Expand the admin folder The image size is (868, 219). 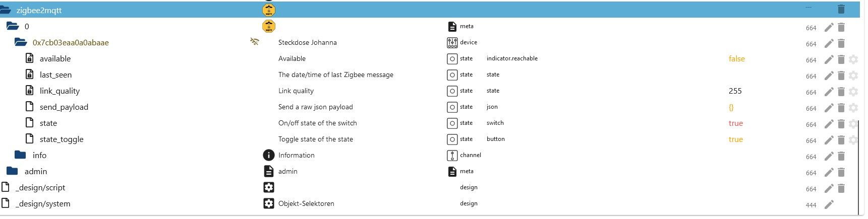click(x=12, y=171)
